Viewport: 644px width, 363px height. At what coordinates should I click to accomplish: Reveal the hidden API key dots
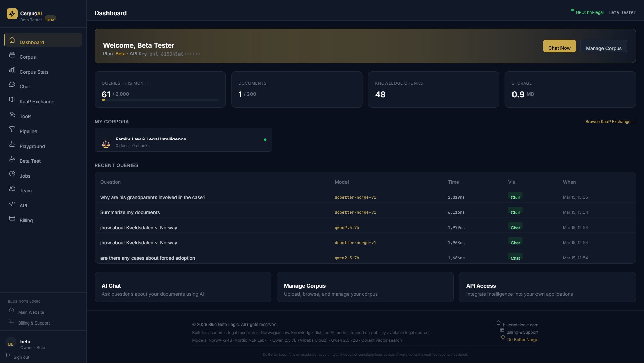[193, 54]
